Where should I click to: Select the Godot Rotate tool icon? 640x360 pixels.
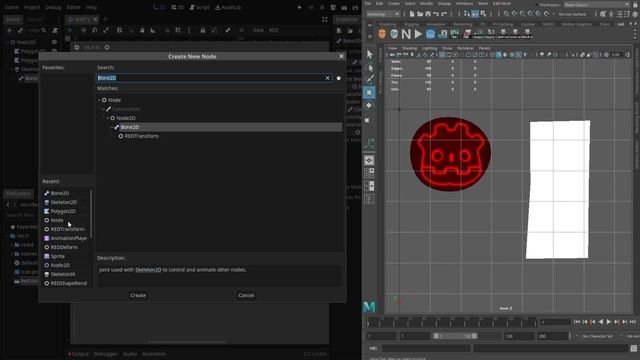[95, 30]
